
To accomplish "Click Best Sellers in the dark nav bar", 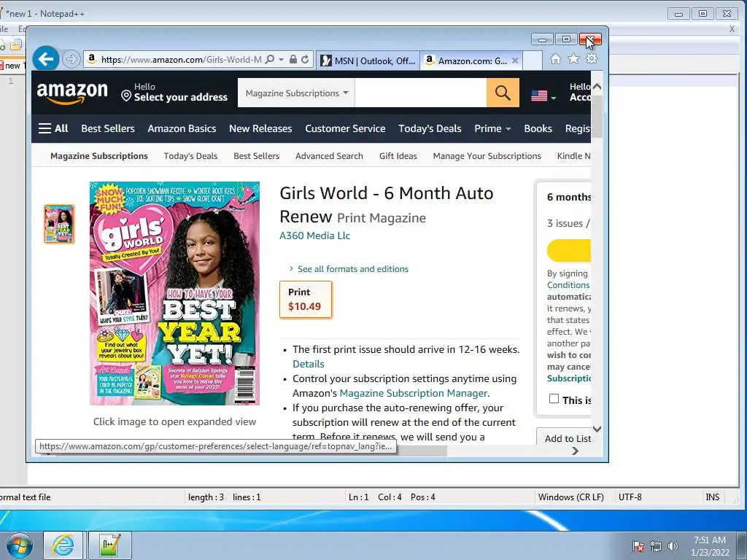I will coord(108,128).
